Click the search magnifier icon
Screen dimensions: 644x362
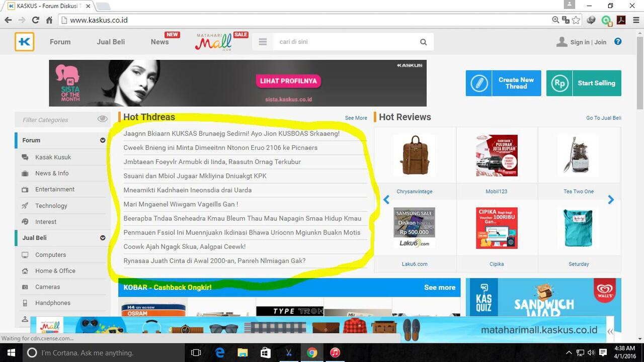(424, 42)
